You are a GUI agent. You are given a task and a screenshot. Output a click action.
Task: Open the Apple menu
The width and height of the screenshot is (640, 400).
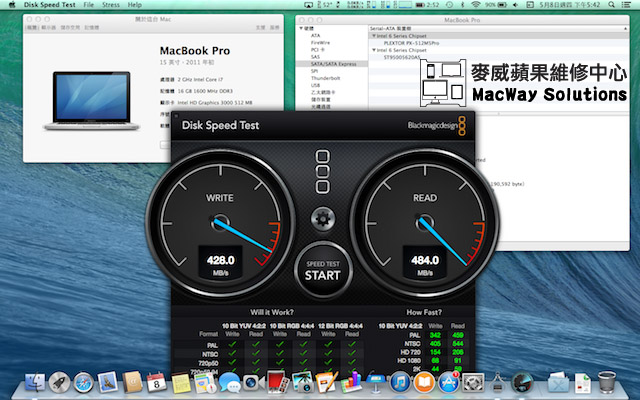click(x=12, y=5)
